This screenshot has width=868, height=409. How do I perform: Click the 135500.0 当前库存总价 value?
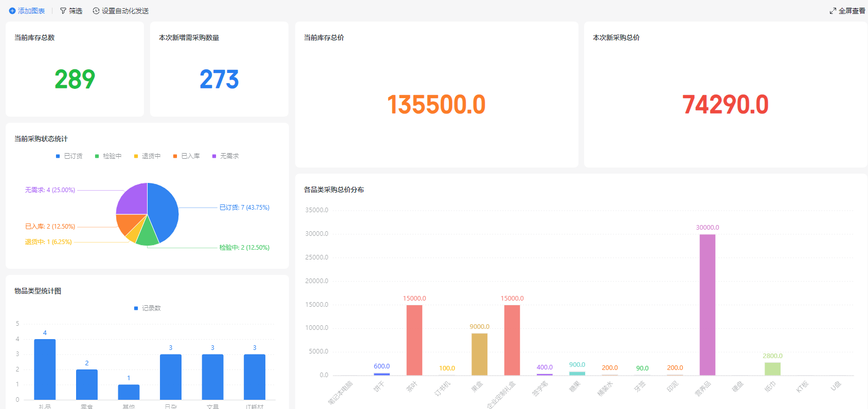point(436,104)
